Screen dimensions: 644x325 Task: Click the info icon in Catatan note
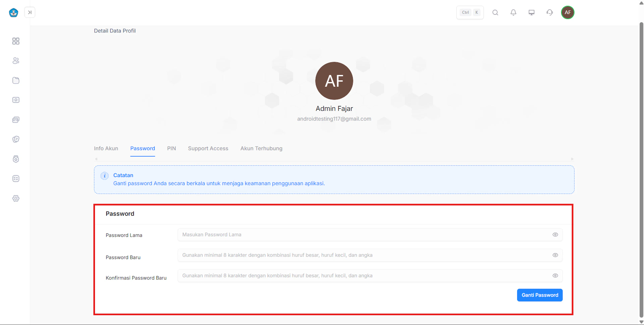tap(104, 176)
